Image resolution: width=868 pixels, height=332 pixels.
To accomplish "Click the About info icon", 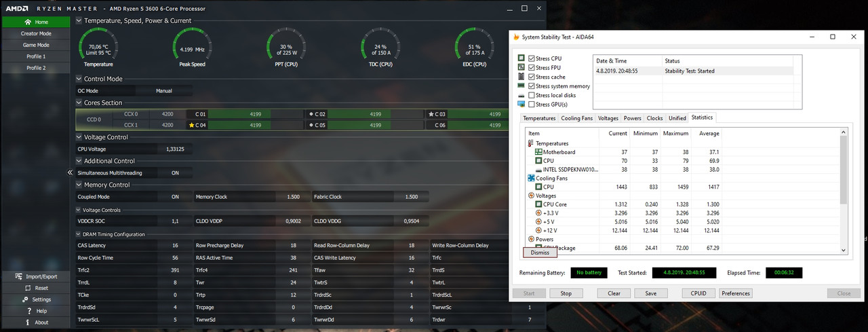I will (27, 322).
